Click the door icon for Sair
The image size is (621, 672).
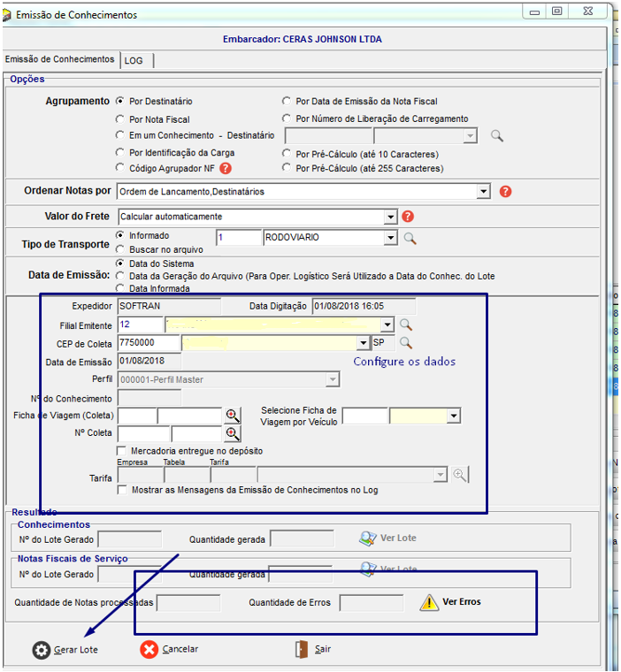click(x=302, y=649)
